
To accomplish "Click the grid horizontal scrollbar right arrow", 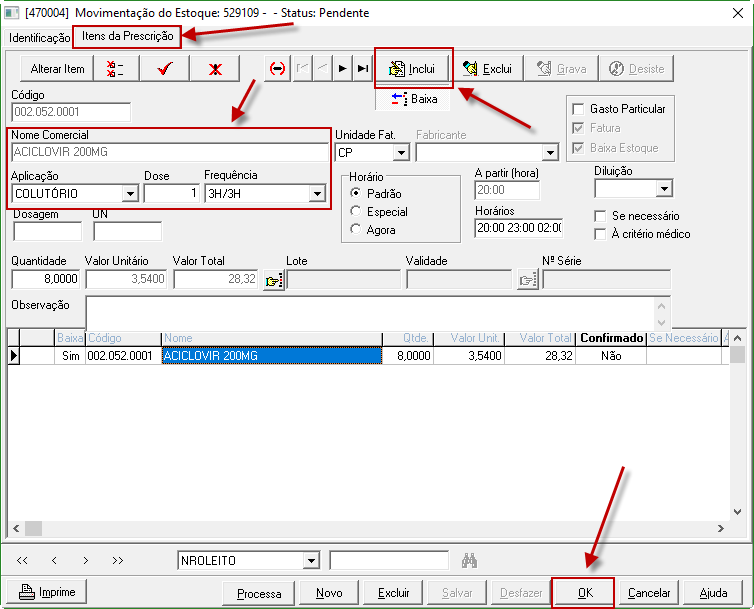I will pyautogui.click(x=721, y=528).
